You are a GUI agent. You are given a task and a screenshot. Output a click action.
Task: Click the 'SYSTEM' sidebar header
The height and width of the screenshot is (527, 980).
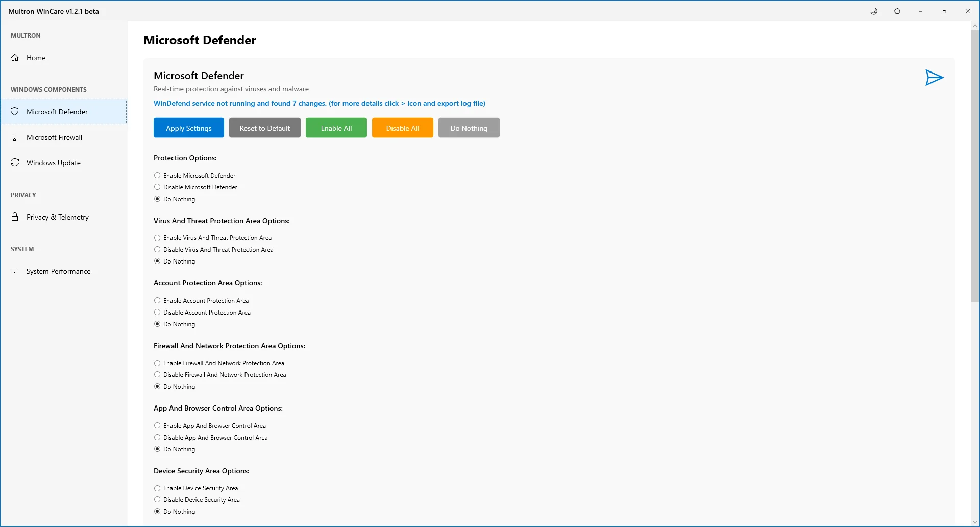(22, 249)
